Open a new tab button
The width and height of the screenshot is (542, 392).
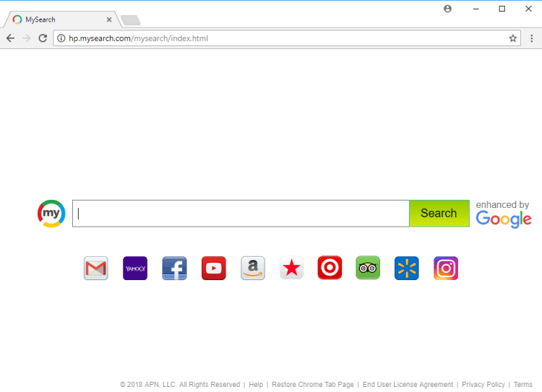point(131,20)
